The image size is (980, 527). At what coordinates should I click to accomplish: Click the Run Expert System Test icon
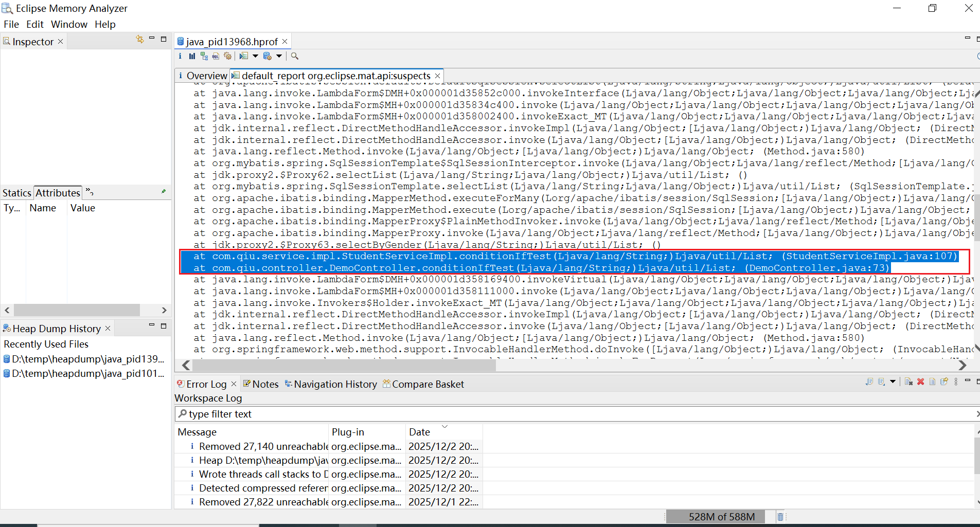(x=244, y=56)
